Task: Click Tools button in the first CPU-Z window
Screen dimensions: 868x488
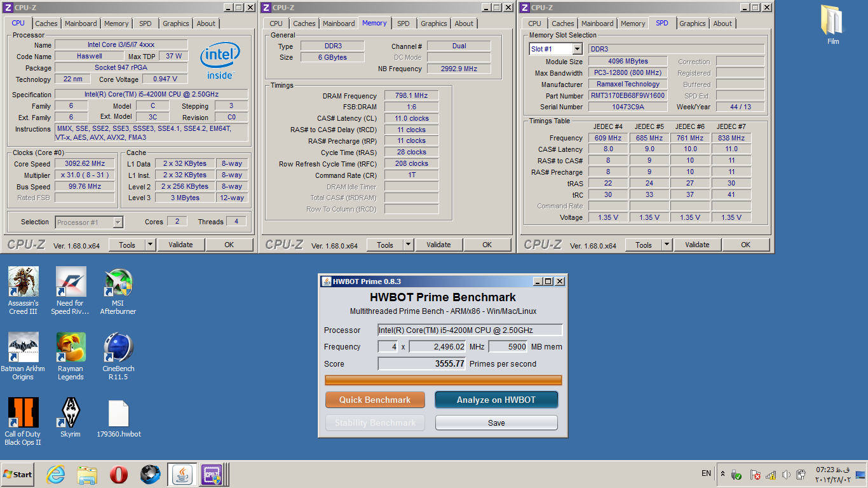Action: [127, 245]
